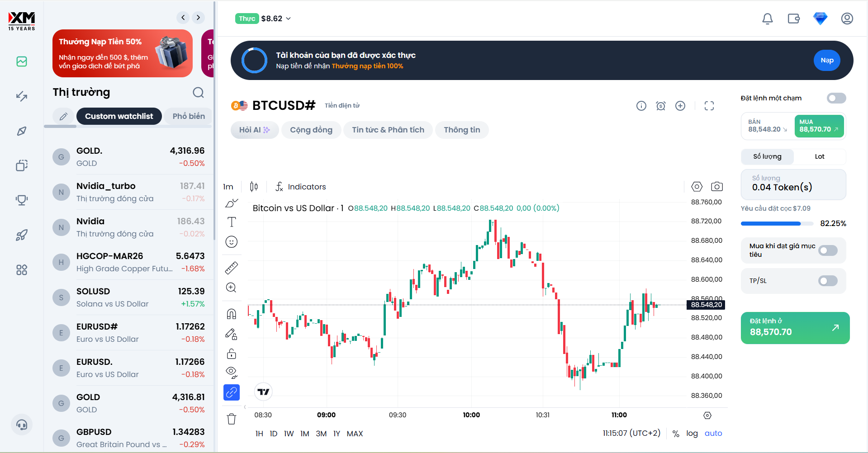
Task: Open the 1m timeframe selector
Action: [x=228, y=186]
